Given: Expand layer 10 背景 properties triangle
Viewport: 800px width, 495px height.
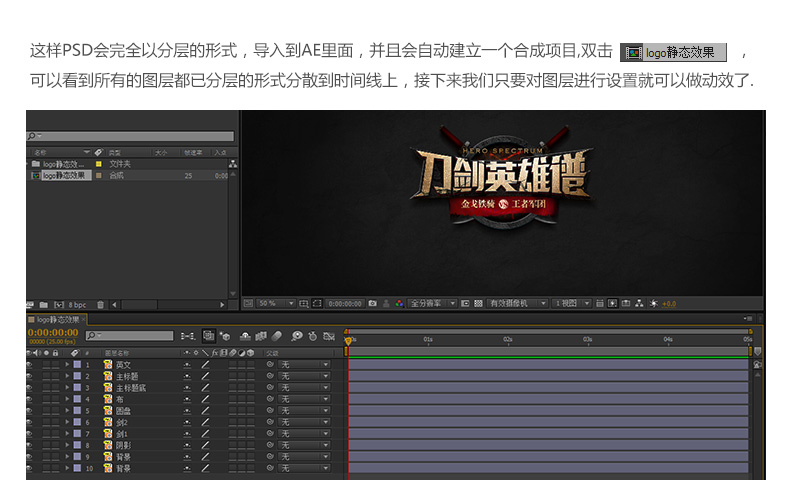Looking at the screenshot, I should [67, 468].
